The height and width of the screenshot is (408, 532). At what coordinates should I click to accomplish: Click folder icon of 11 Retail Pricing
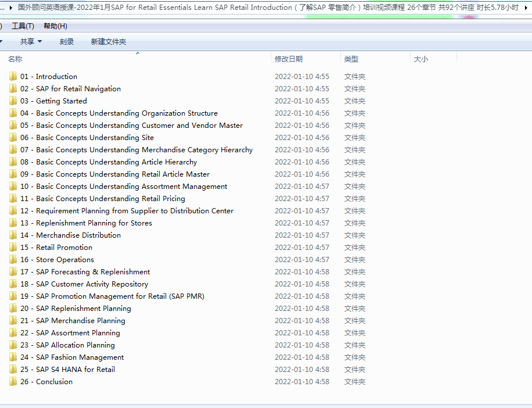pyautogui.click(x=13, y=198)
